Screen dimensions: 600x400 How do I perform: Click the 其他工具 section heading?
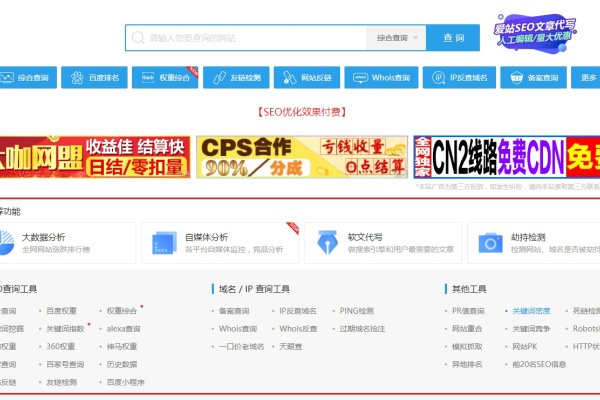tap(469, 289)
